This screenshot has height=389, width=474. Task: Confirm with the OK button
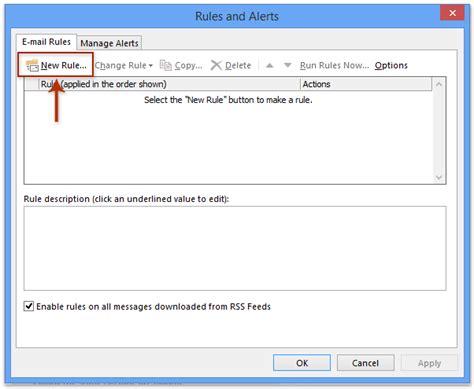302,363
